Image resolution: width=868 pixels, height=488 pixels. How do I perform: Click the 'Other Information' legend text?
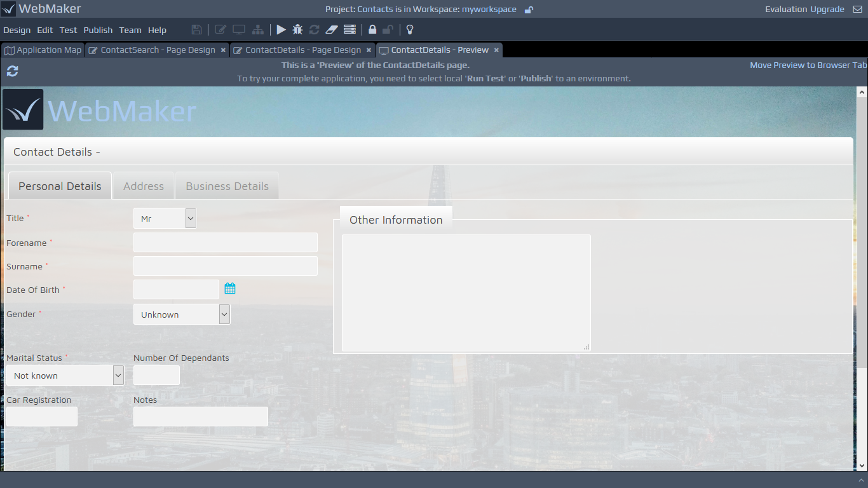(x=396, y=220)
